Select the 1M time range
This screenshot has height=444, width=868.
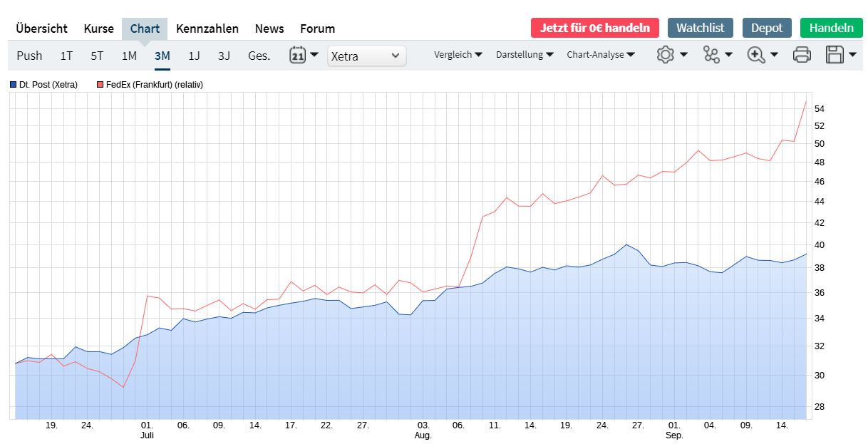tap(129, 56)
